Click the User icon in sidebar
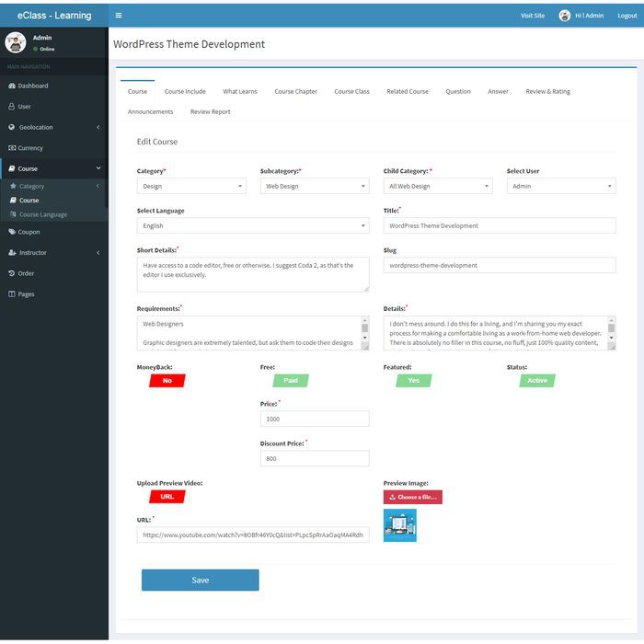 point(12,107)
